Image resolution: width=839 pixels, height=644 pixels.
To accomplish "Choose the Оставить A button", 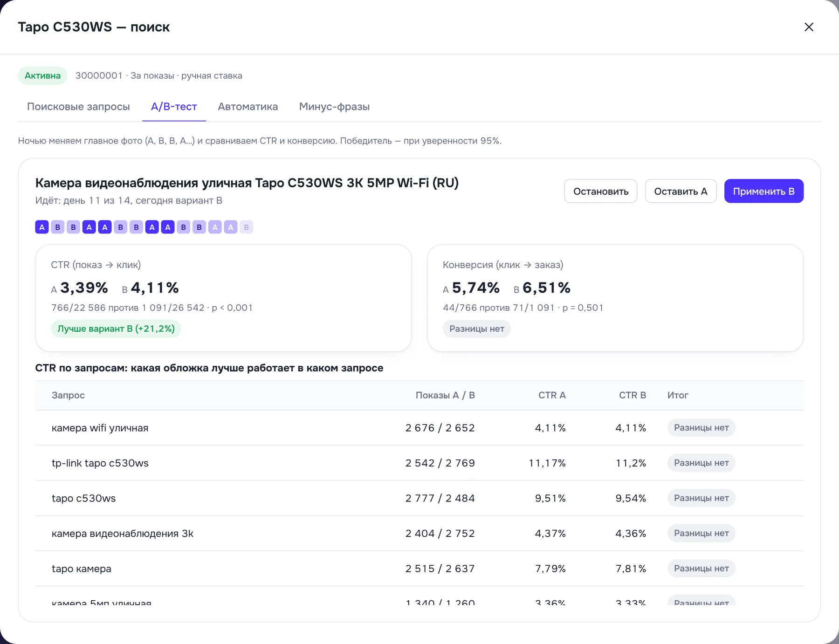I will point(681,191).
